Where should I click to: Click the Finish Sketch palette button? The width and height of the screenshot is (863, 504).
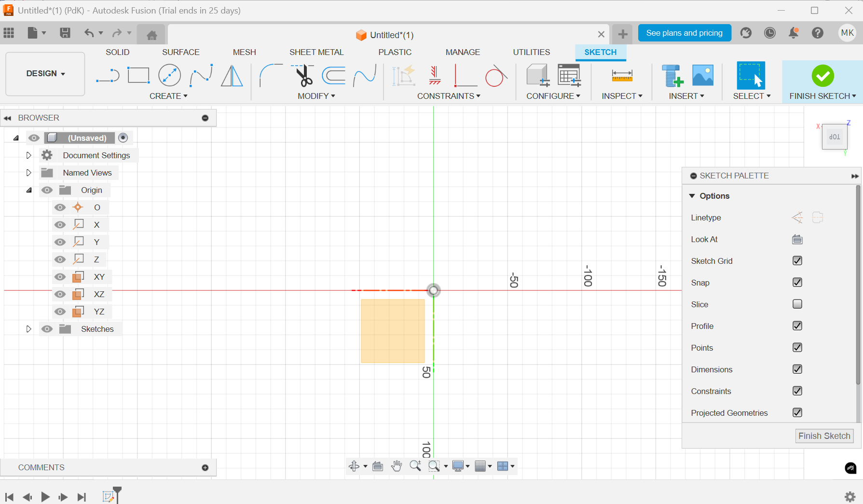824,436
